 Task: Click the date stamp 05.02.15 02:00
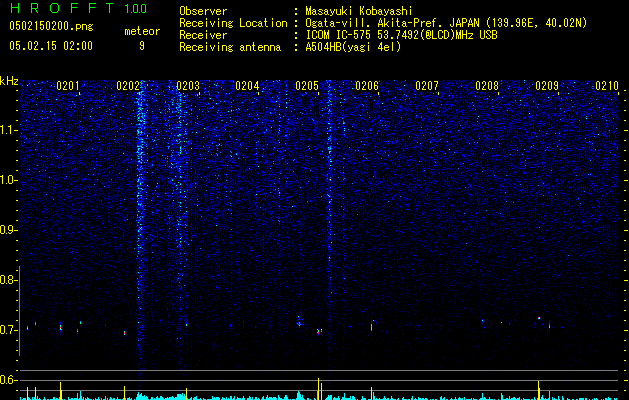point(51,45)
